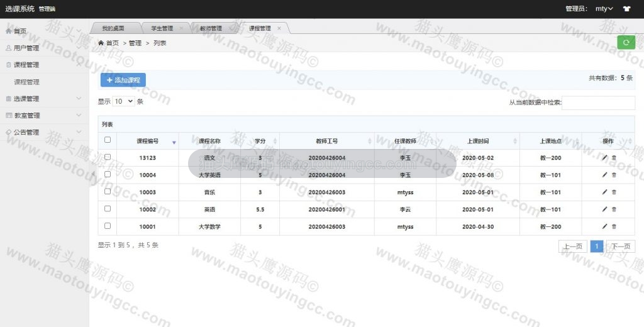Click date 2020-04-30 cell
The width and height of the screenshot is (644, 327).
point(478,227)
